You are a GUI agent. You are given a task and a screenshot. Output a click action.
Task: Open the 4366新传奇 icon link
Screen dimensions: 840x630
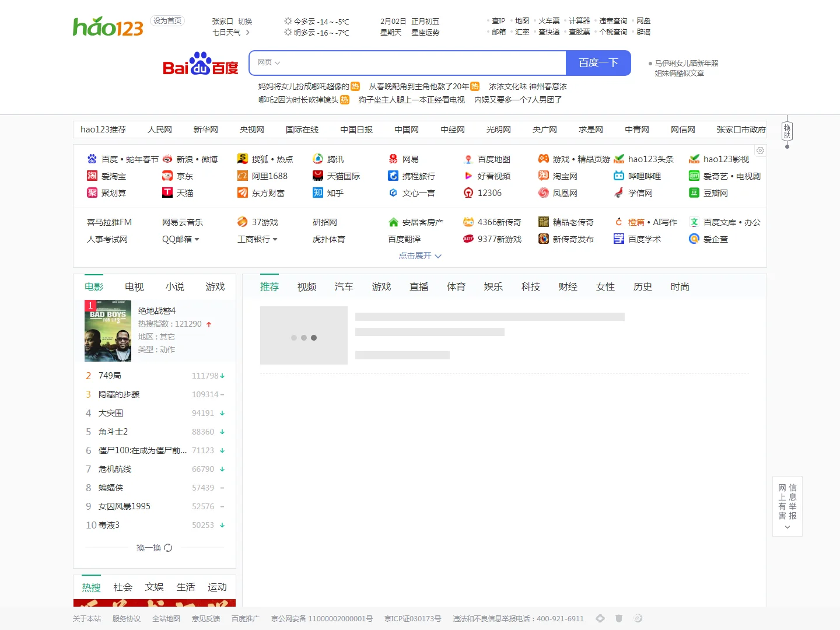pos(468,222)
